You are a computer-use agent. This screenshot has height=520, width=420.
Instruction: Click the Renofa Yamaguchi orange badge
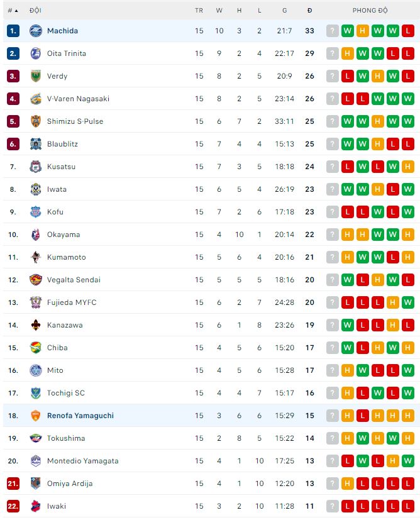pyautogui.click(x=35, y=416)
